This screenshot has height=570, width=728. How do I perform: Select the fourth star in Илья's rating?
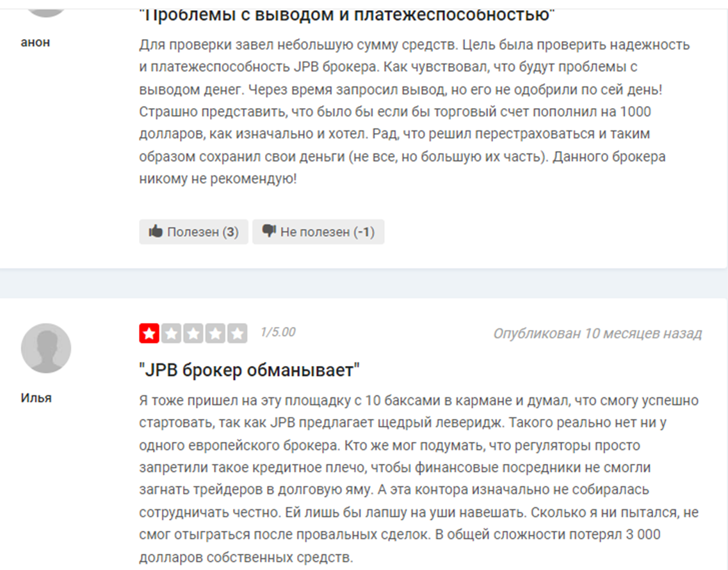click(215, 333)
